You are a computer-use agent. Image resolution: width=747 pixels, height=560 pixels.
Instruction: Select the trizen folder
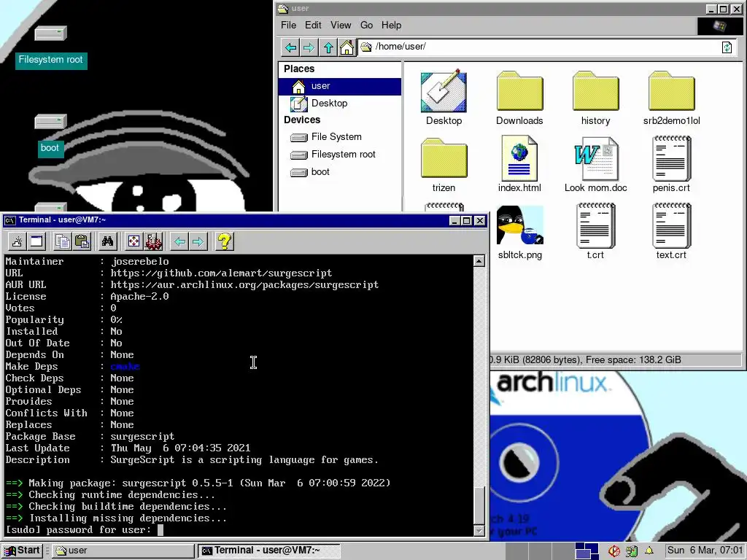click(x=444, y=165)
